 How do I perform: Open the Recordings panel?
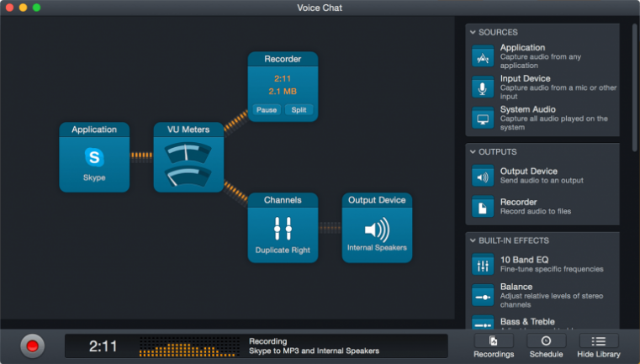494,346
